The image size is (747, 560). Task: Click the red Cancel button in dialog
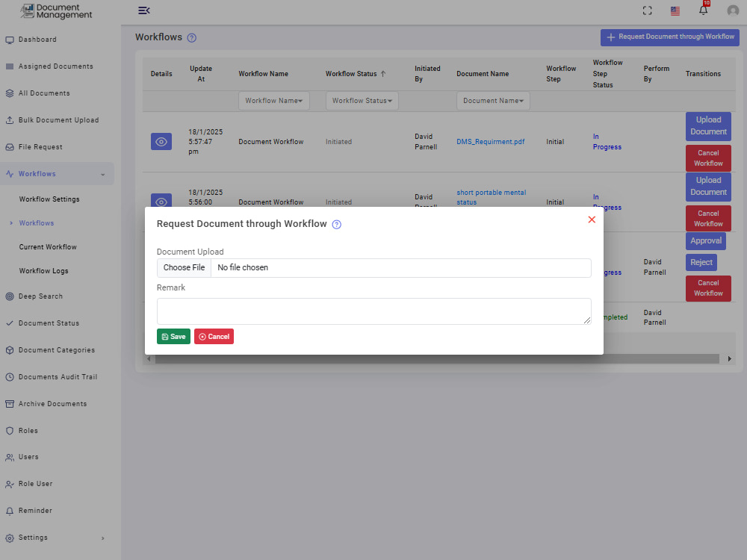tap(214, 337)
